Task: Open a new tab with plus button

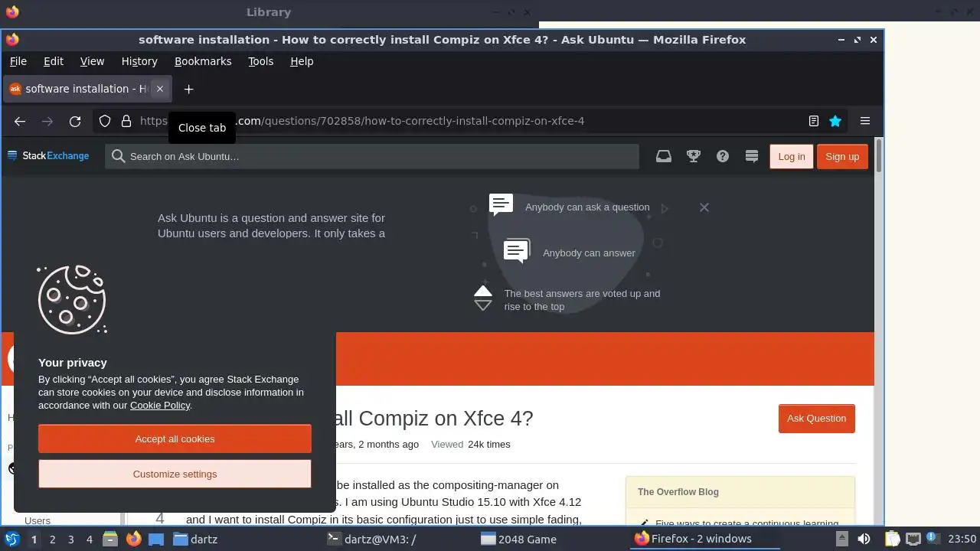Action: point(188,89)
